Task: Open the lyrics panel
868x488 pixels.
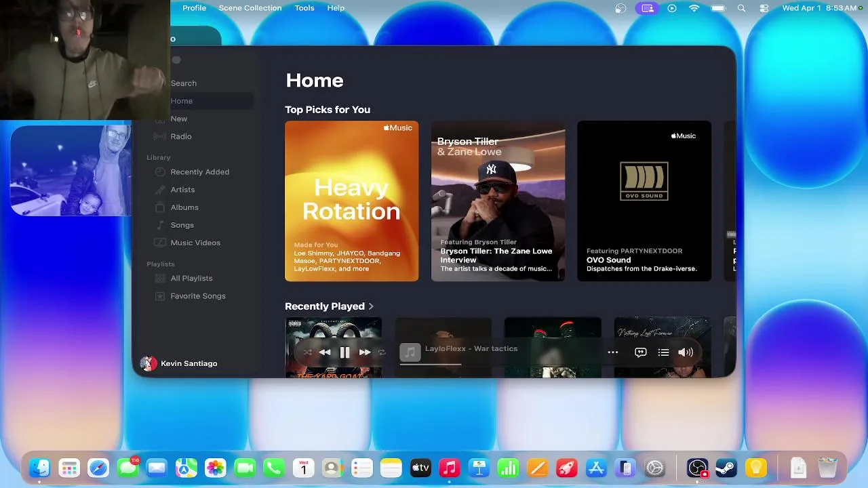Action: click(x=640, y=352)
